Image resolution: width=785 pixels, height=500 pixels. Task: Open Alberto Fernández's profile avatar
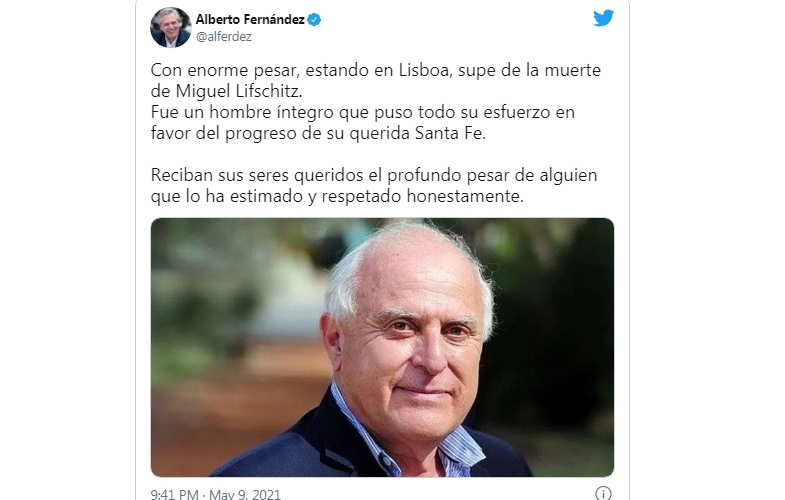[171, 27]
